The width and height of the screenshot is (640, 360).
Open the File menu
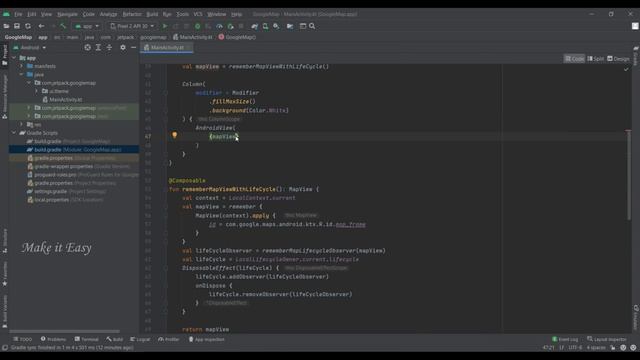[18, 14]
